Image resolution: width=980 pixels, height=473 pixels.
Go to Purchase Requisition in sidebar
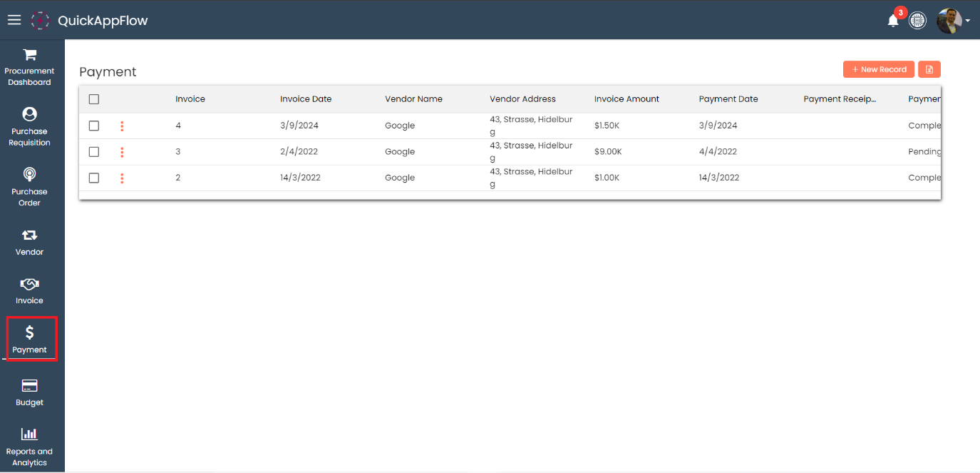pos(29,126)
